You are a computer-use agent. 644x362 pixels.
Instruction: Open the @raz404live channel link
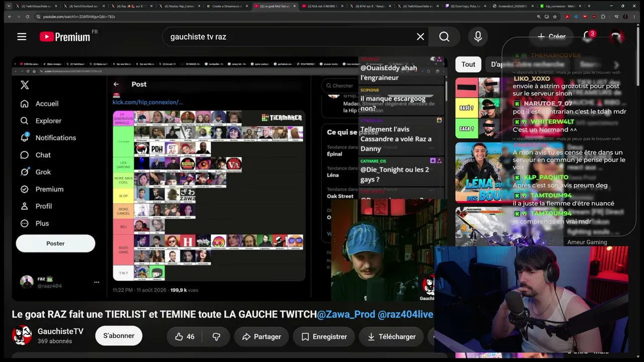click(x=406, y=314)
